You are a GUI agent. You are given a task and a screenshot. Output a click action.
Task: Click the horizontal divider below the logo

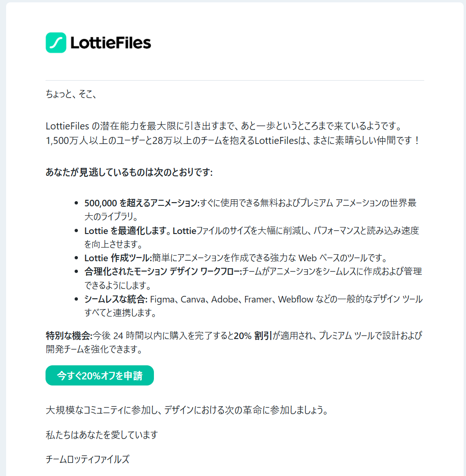pos(235,81)
